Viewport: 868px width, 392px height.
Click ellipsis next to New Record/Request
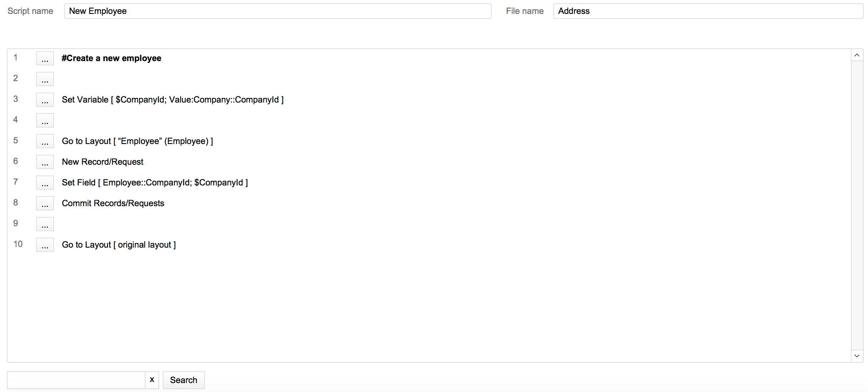coord(45,162)
